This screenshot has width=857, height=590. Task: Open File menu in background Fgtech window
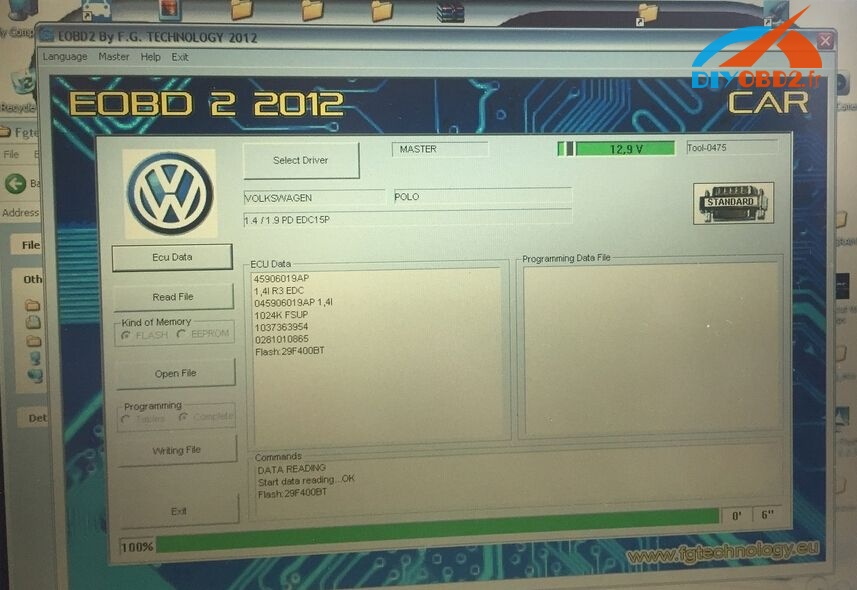tap(11, 155)
